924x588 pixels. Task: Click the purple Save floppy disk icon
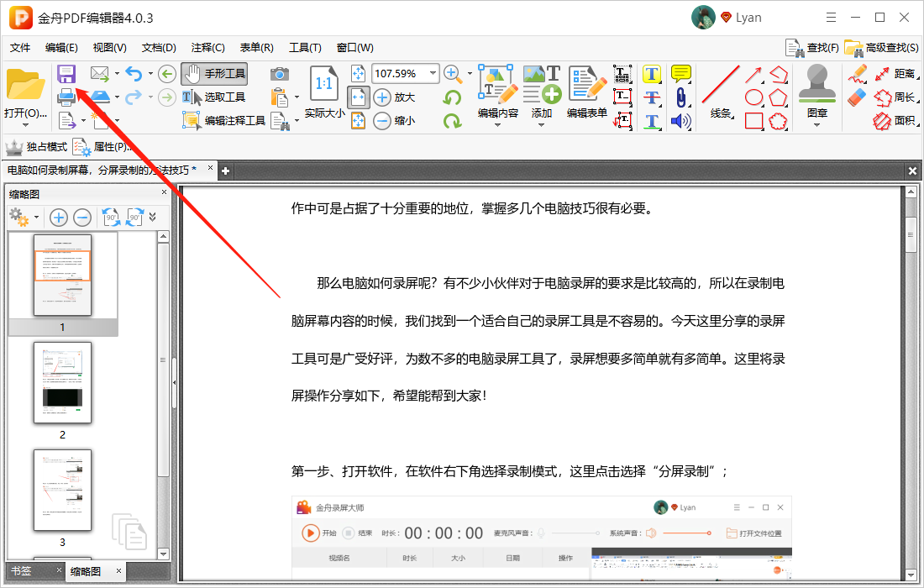click(x=66, y=74)
